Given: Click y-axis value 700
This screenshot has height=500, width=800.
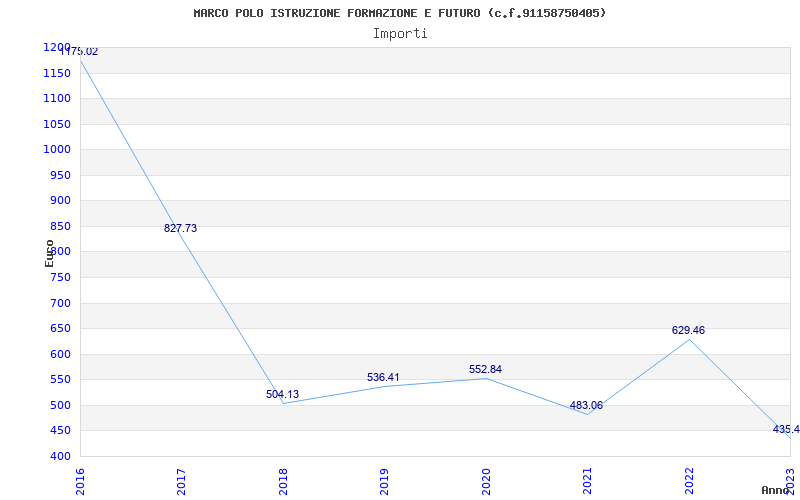Looking at the screenshot, I should pos(60,304).
